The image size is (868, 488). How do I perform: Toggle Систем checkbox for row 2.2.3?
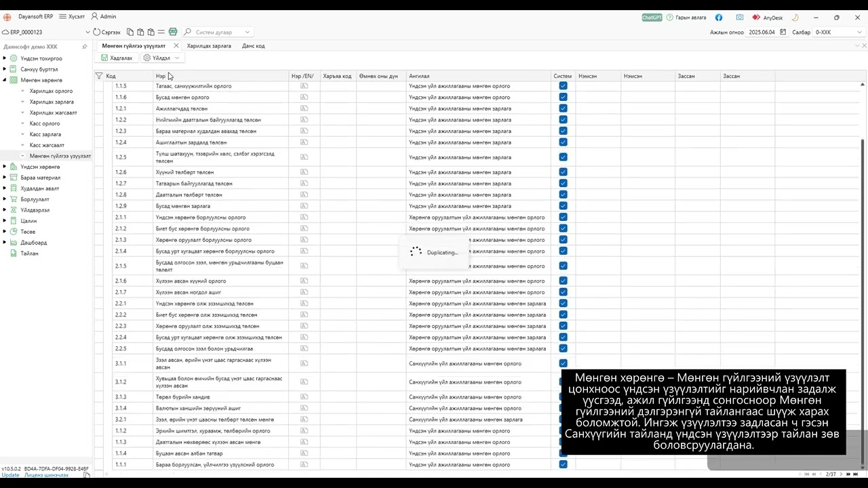tap(563, 326)
